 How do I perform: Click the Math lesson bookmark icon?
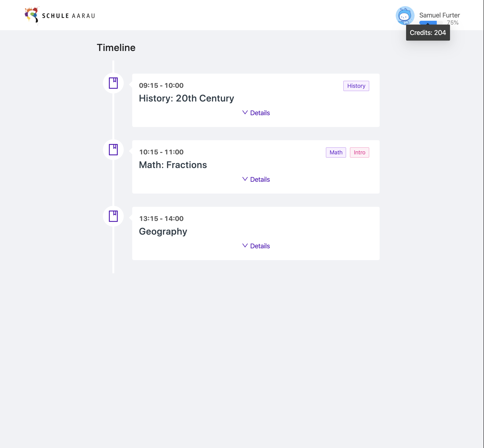[113, 150]
